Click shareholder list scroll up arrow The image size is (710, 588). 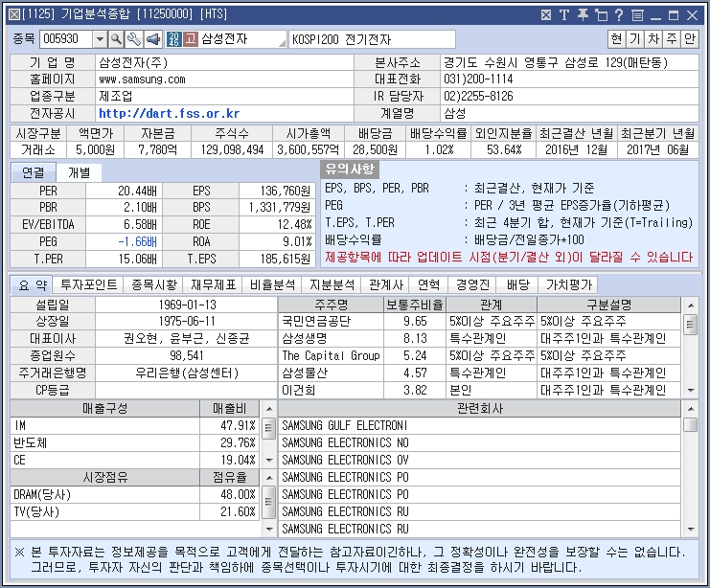[691, 305]
